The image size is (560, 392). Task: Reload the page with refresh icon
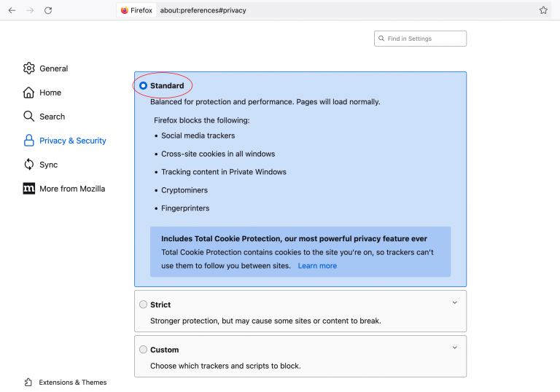point(48,10)
